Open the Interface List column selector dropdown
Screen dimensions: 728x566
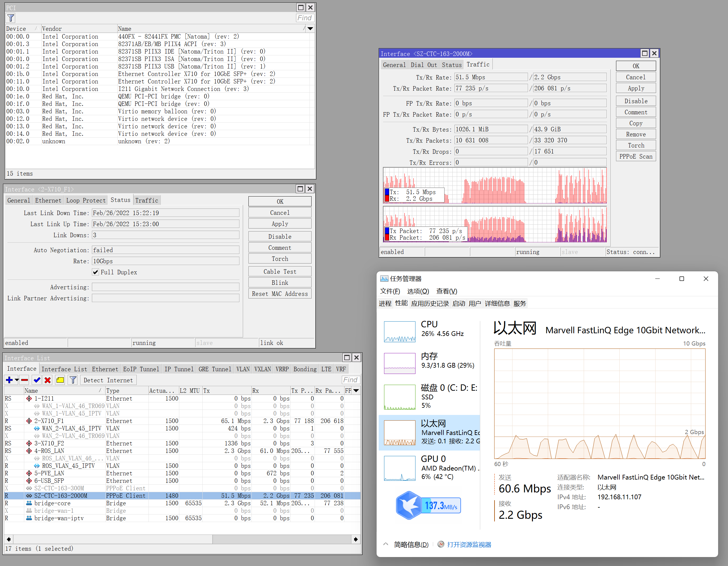pyautogui.click(x=356, y=391)
